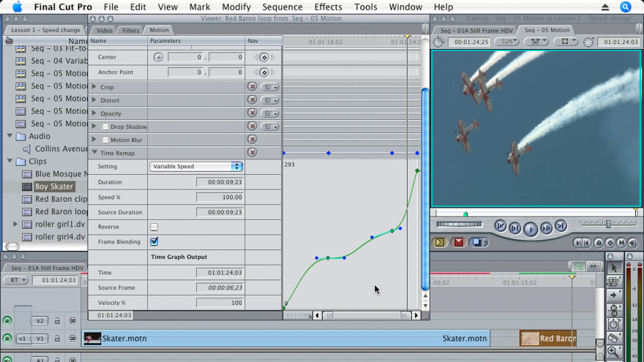
Task: Expand the Opacity parameter group
Action: (x=94, y=113)
